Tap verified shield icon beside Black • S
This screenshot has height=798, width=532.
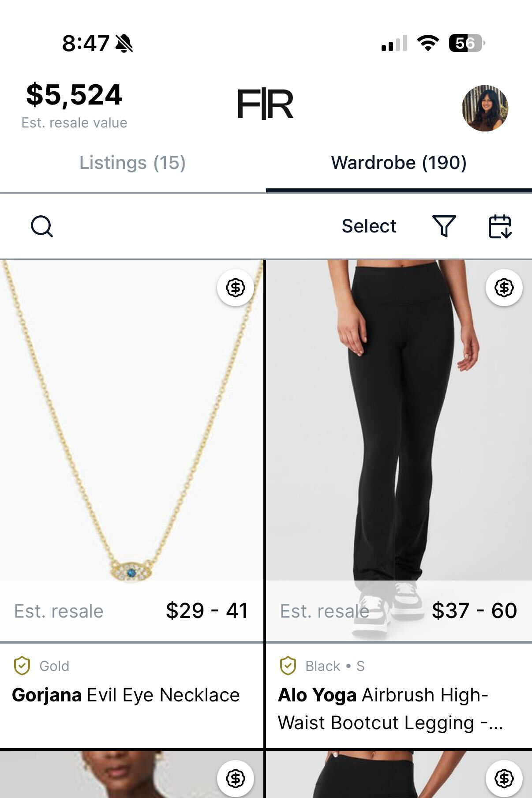[x=288, y=666]
